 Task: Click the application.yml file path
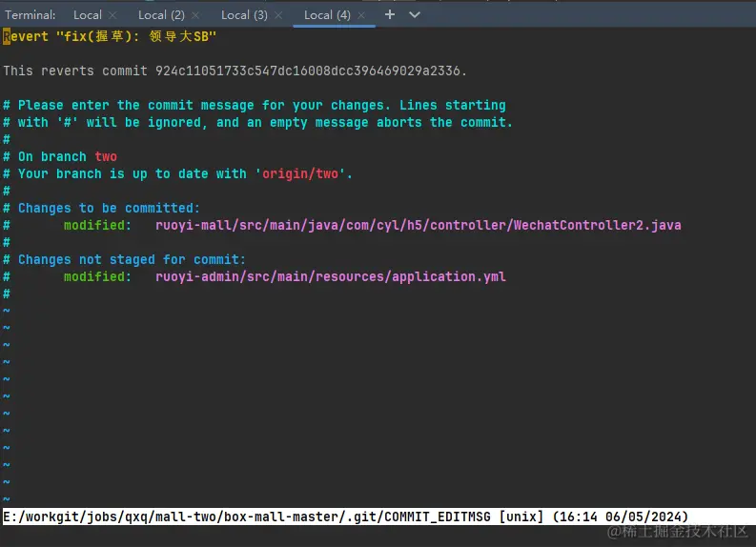coord(330,276)
